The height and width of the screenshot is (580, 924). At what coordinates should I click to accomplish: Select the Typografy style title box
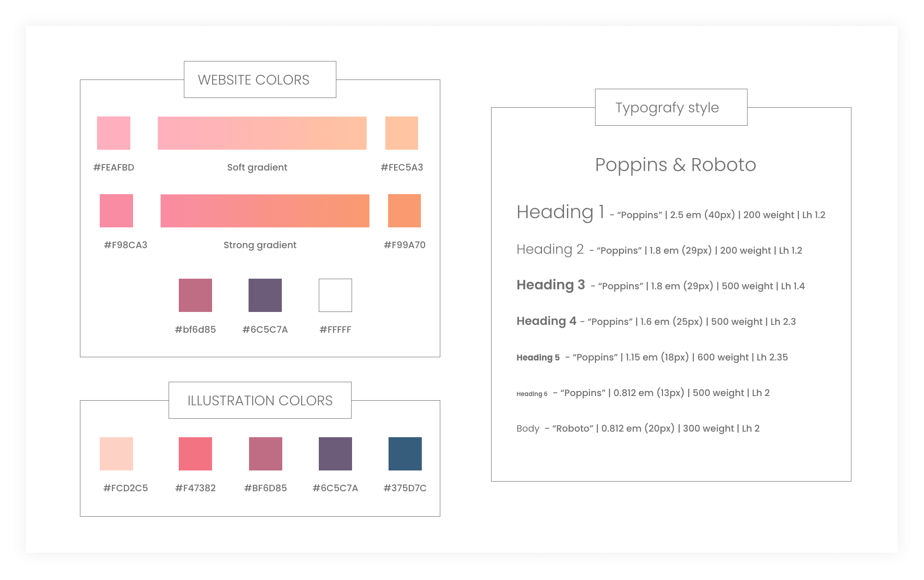[x=671, y=107]
